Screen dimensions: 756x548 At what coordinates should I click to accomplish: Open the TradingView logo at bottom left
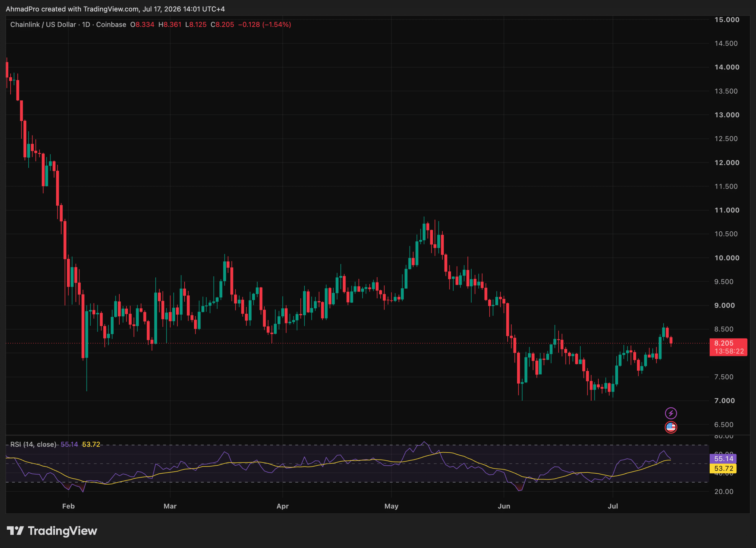[52, 531]
